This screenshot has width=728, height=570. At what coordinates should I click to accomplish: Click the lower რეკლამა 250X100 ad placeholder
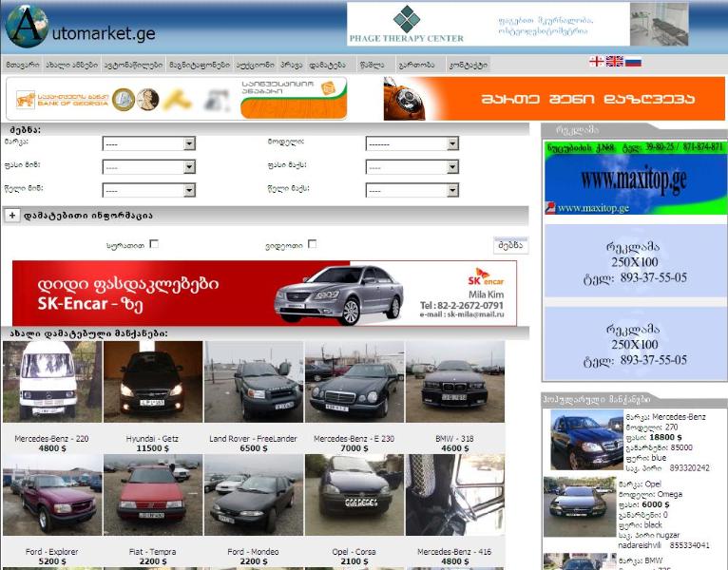635,344
